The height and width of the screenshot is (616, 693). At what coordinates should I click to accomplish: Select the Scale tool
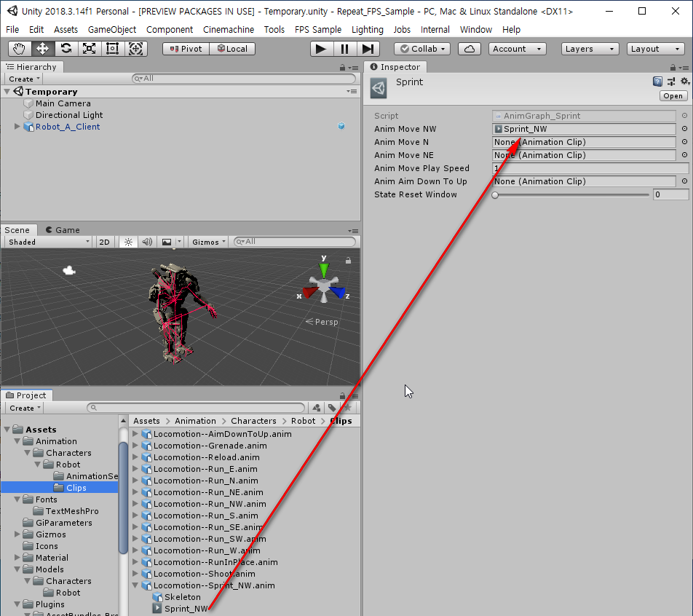click(x=90, y=49)
